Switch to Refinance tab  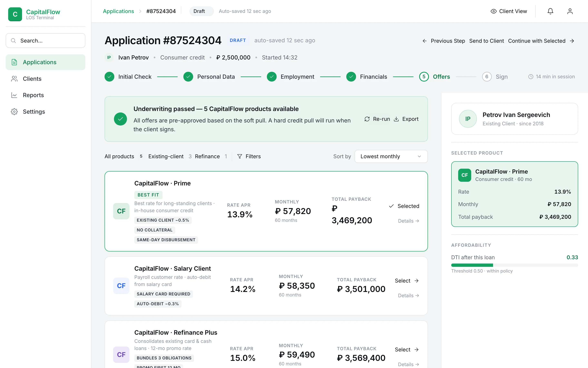211,156
